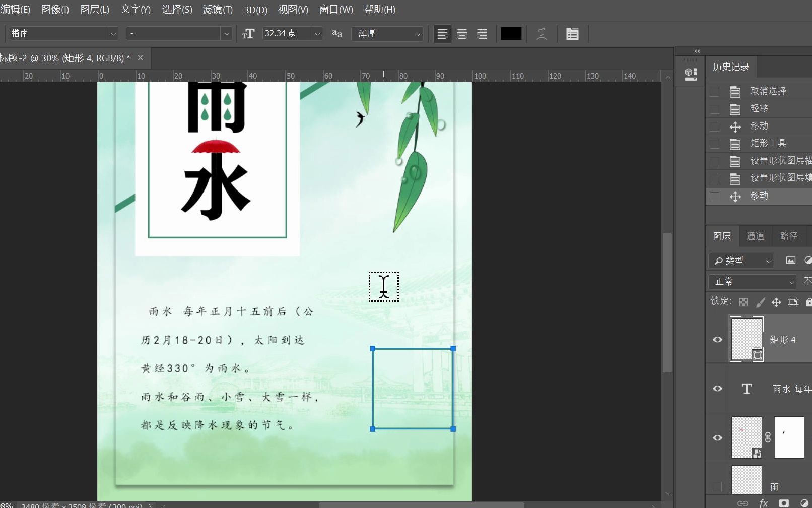Screen dimensions: 812x508
Task: Select the white layer mask thumbnail
Action: [789, 437]
